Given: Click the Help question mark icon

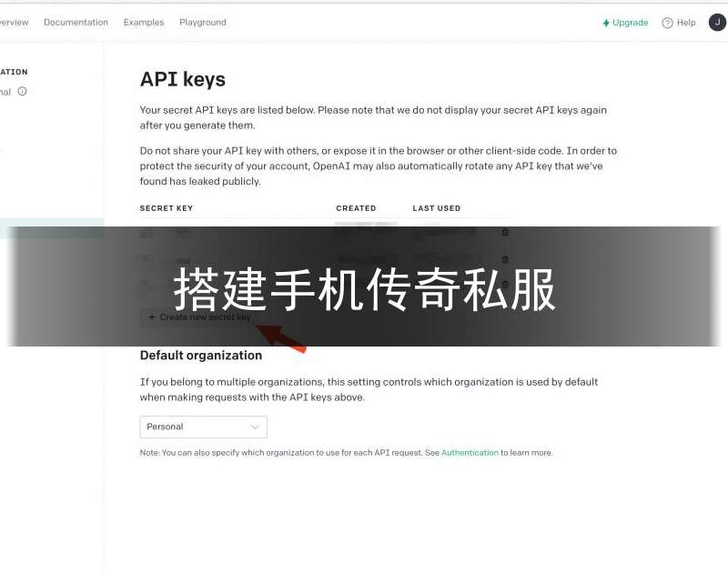Looking at the screenshot, I should (667, 23).
